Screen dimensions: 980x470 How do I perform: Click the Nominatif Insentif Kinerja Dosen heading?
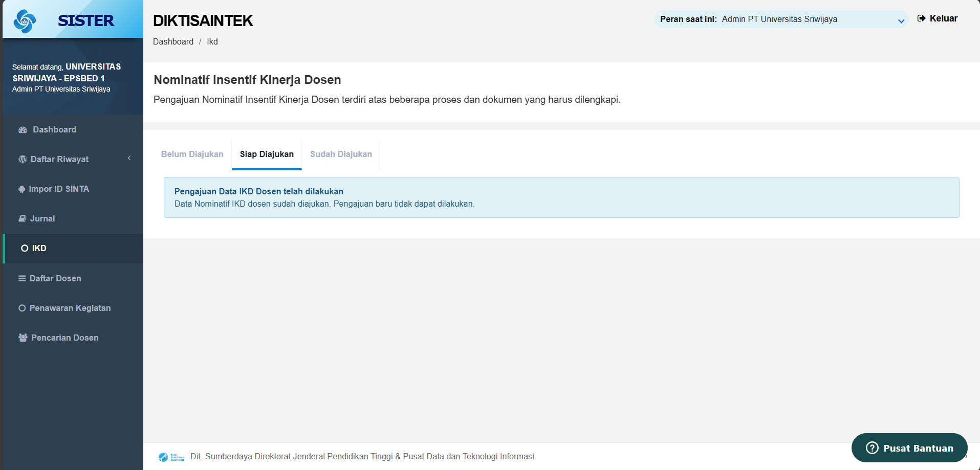pos(247,80)
